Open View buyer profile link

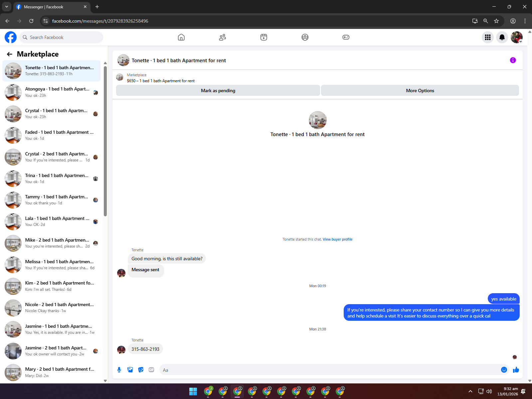337,239
